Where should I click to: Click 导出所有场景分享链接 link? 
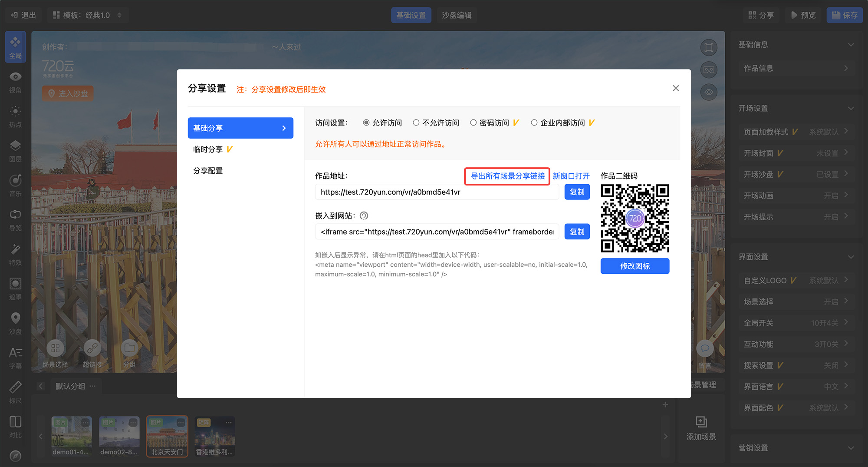507,176
